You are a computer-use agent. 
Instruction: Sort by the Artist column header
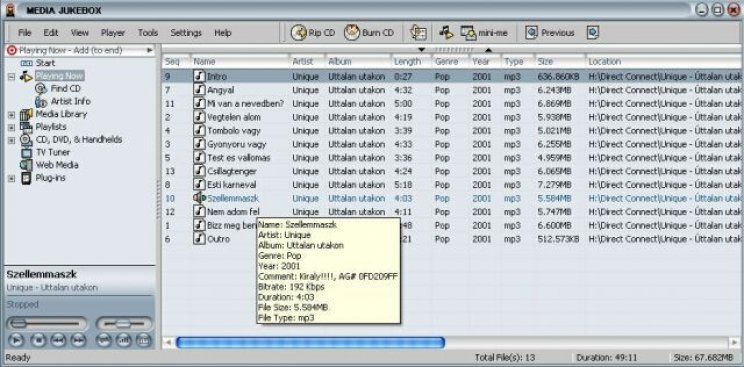307,62
